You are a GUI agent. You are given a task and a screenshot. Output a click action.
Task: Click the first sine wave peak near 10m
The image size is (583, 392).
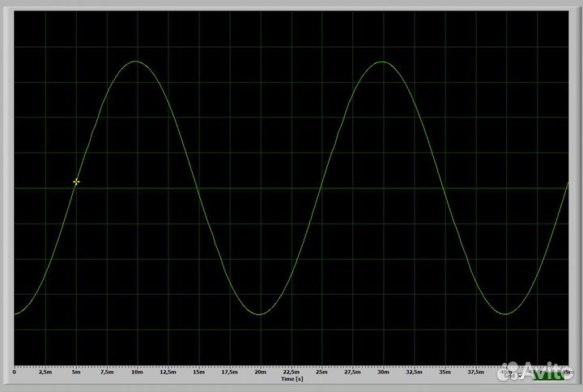pyautogui.click(x=137, y=62)
